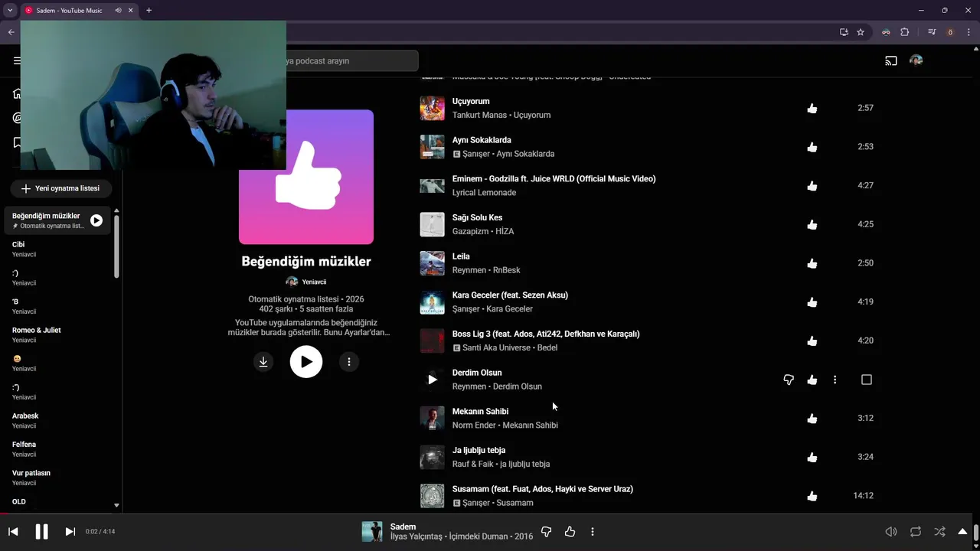Pause the currently playing song

[41, 531]
